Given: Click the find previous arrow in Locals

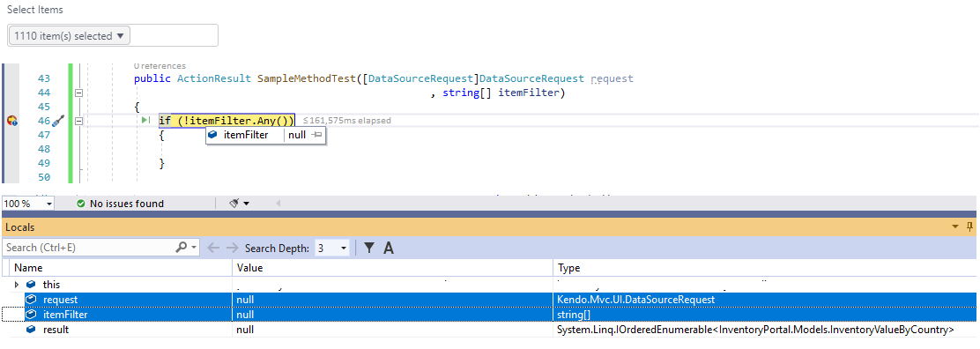Looking at the screenshot, I should coord(214,248).
